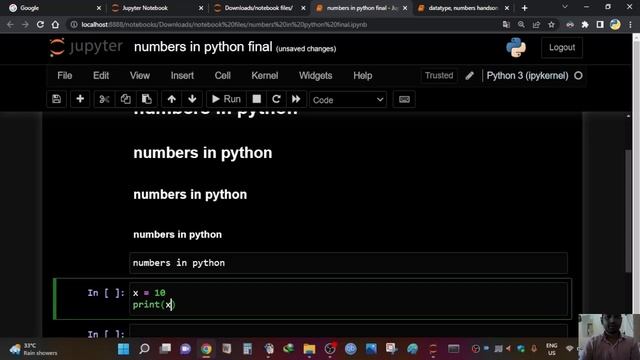
Task: Open Chrome from the taskbar
Action: (x=206, y=349)
